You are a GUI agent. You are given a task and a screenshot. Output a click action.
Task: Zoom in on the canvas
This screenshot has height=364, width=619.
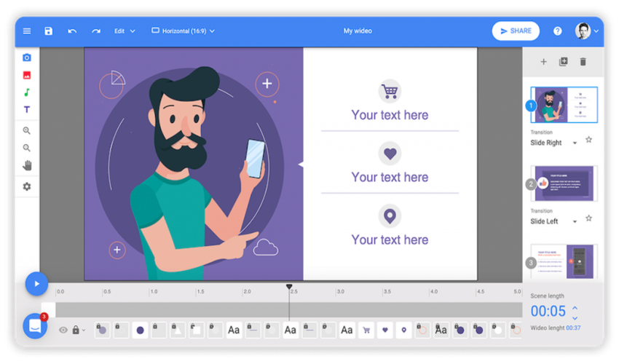(27, 131)
